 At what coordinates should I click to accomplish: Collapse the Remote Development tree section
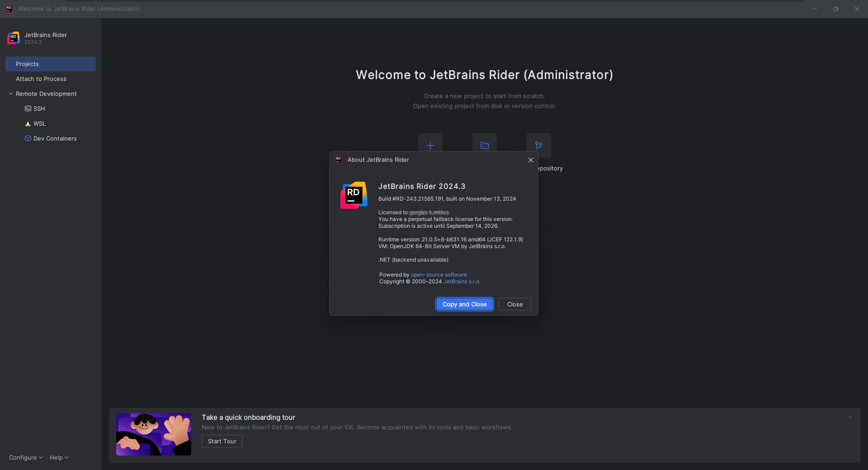coord(11,94)
